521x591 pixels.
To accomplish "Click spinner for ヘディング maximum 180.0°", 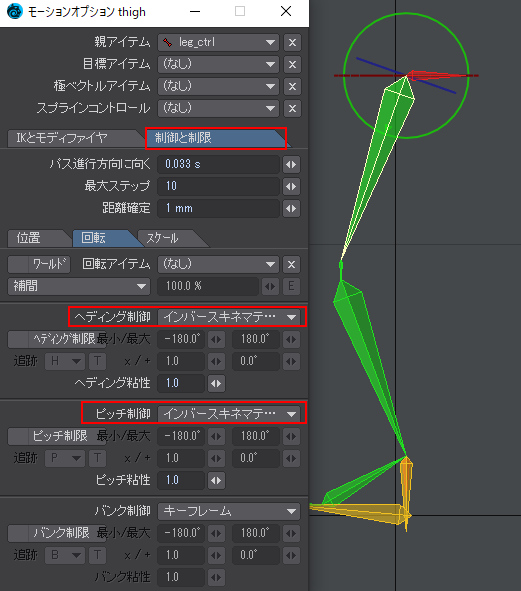I will [x=291, y=339].
